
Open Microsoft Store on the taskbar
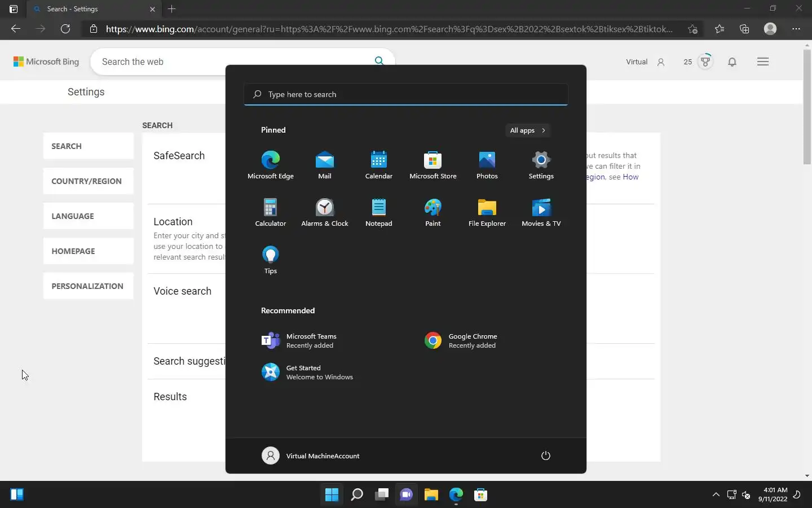481,495
